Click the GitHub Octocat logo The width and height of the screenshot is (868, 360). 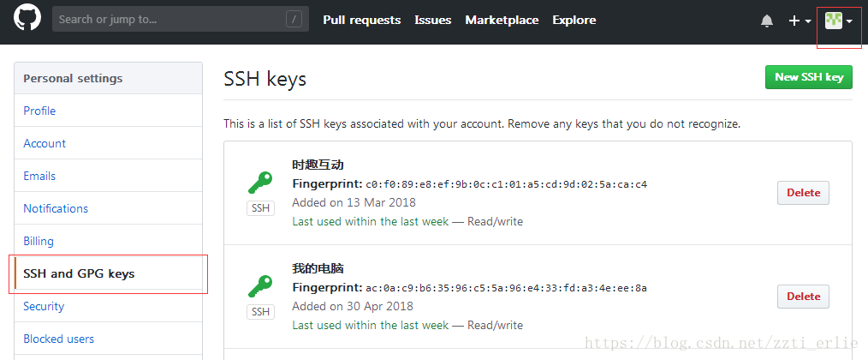point(27,19)
